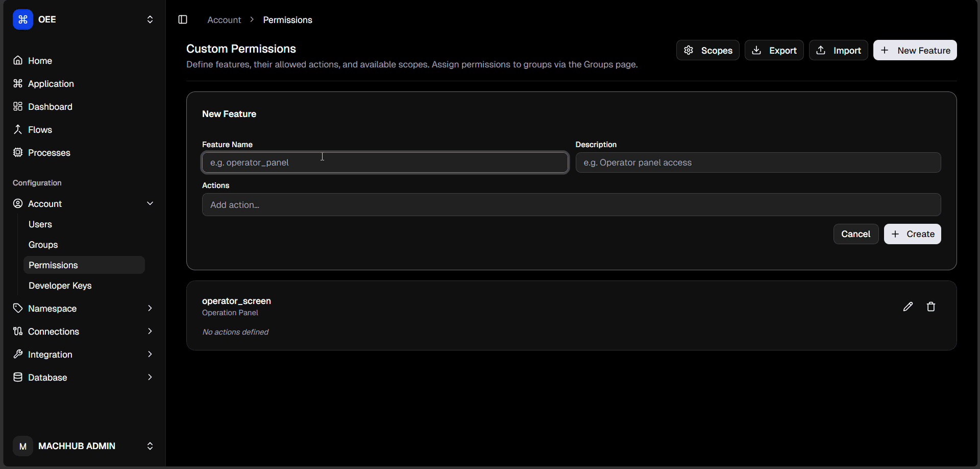Click the Database cylinder icon

click(18, 377)
